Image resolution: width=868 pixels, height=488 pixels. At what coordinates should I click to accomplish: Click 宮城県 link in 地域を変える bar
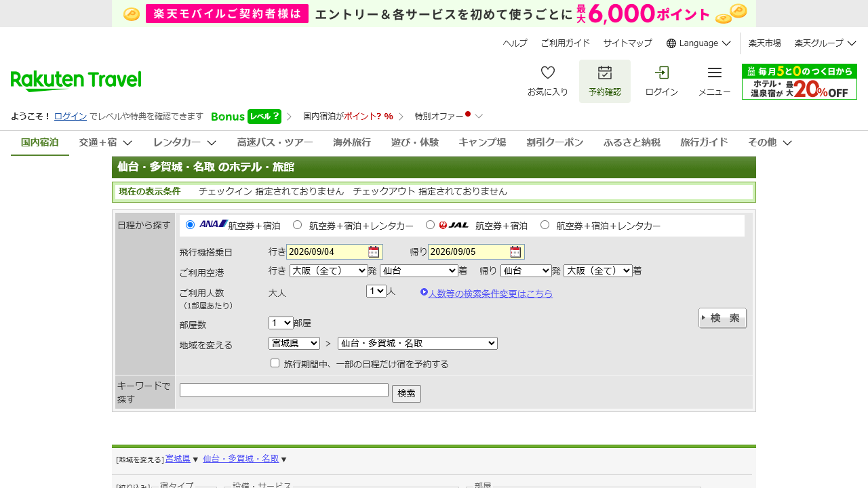[x=178, y=459]
